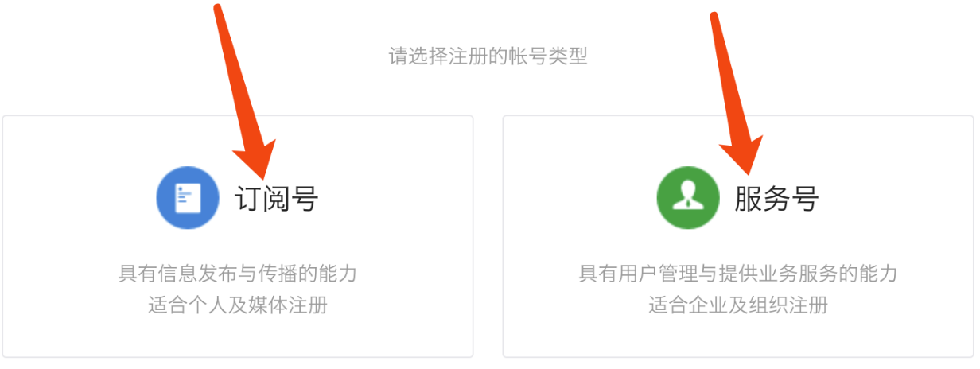Click the text 具有信息发布与传播的能力
The height and width of the screenshot is (369, 980).
coord(238,274)
